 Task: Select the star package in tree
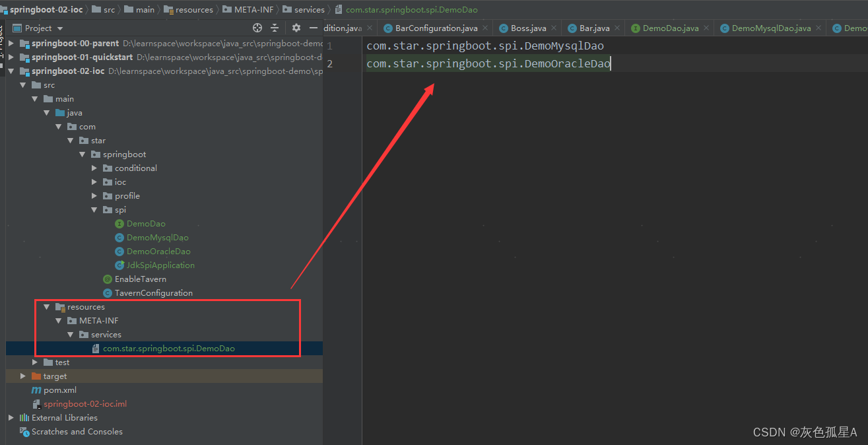click(98, 141)
